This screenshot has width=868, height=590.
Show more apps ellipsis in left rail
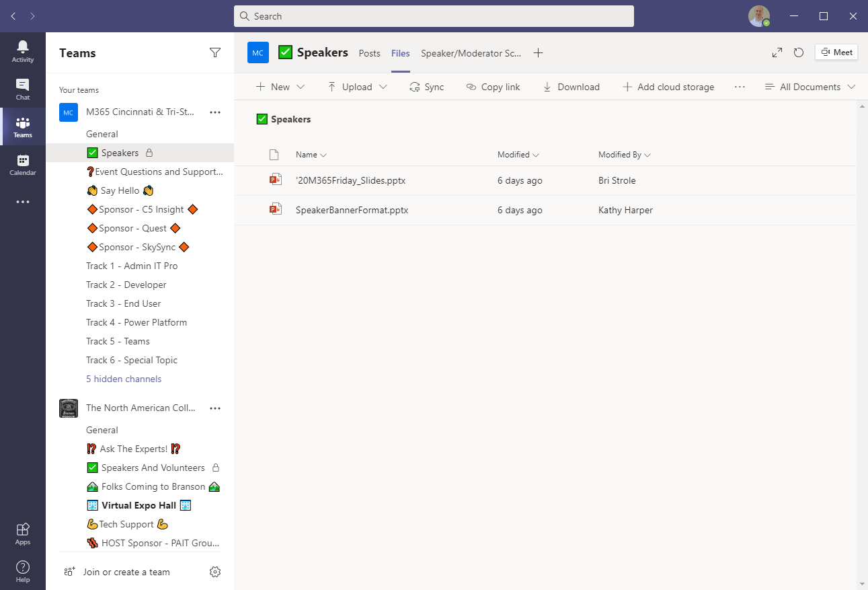(23, 202)
